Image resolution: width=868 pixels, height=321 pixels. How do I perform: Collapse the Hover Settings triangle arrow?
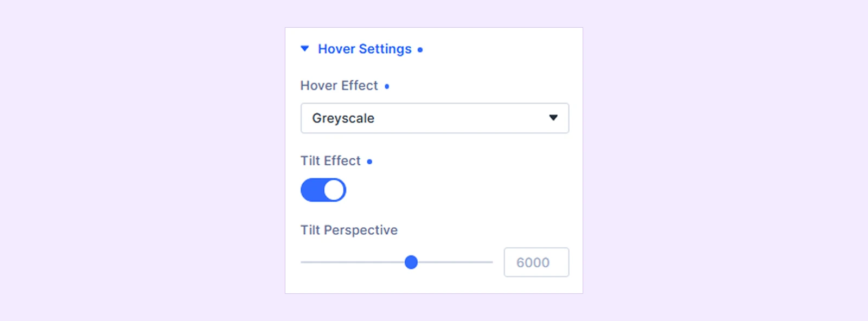tap(305, 49)
